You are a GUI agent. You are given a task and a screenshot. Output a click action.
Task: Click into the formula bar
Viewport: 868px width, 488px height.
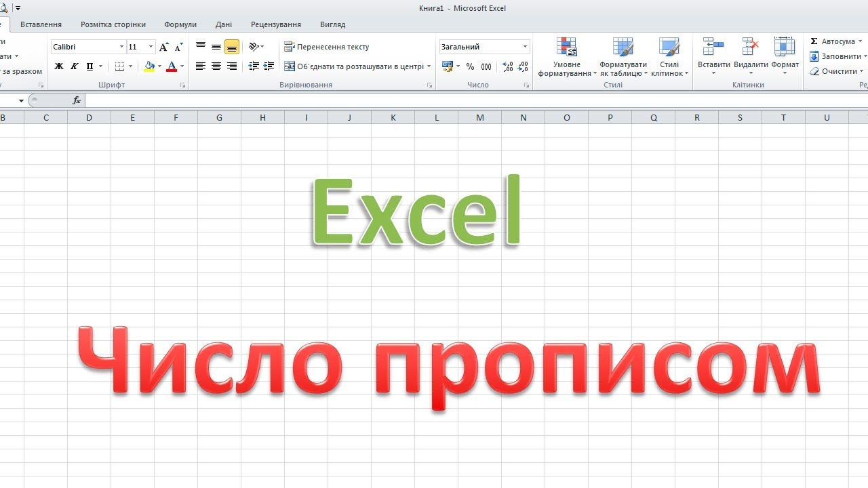[x=476, y=100]
